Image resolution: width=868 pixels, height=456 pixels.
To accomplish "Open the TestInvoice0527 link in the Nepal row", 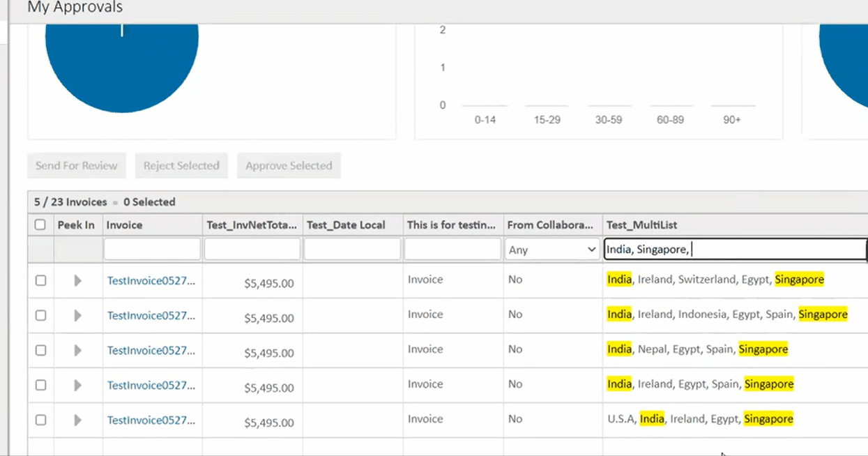I will click(x=151, y=350).
